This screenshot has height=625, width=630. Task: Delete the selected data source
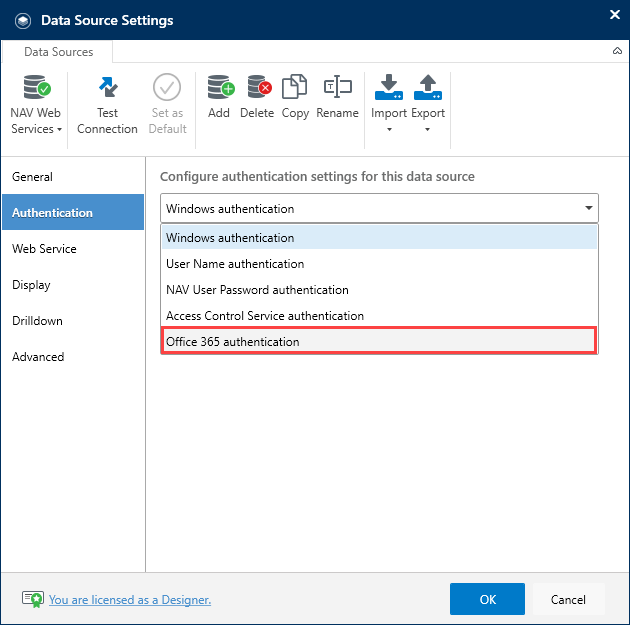(x=257, y=97)
